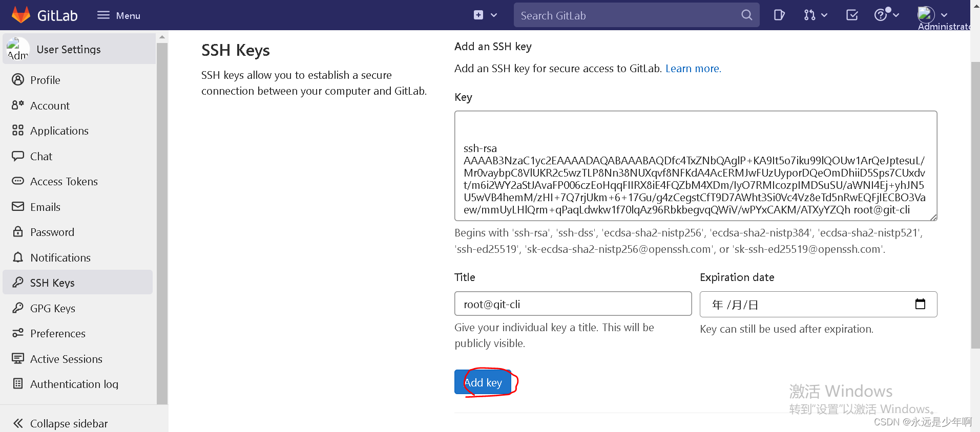Image resolution: width=980 pixels, height=432 pixels.
Task: Open the hamburger Menu
Action: point(119,15)
